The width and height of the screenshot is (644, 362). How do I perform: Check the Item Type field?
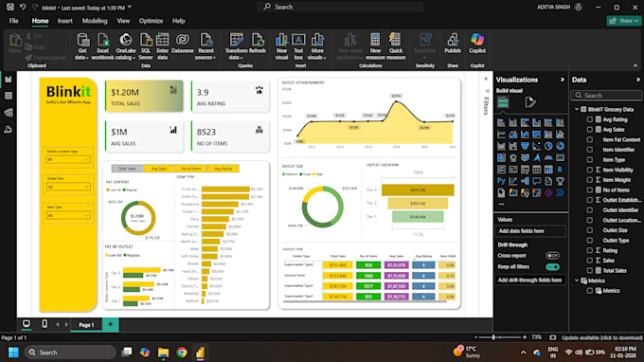click(x=590, y=160)
